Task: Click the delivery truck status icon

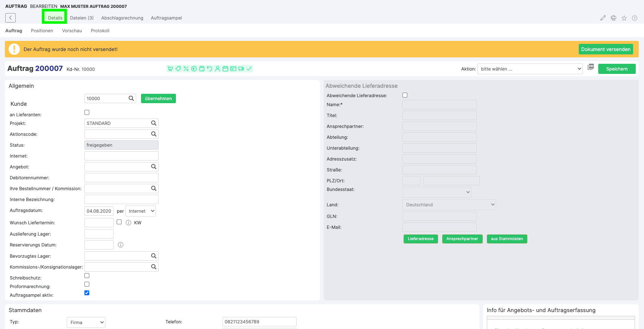Action: [x=241, y=69]
